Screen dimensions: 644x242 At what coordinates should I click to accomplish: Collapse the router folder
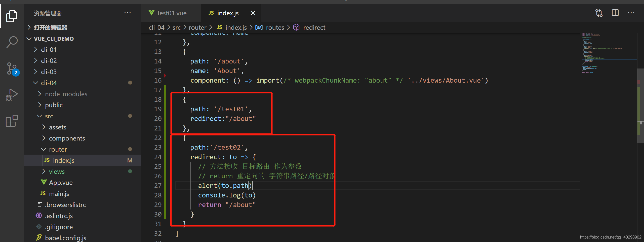click(44, 149)
